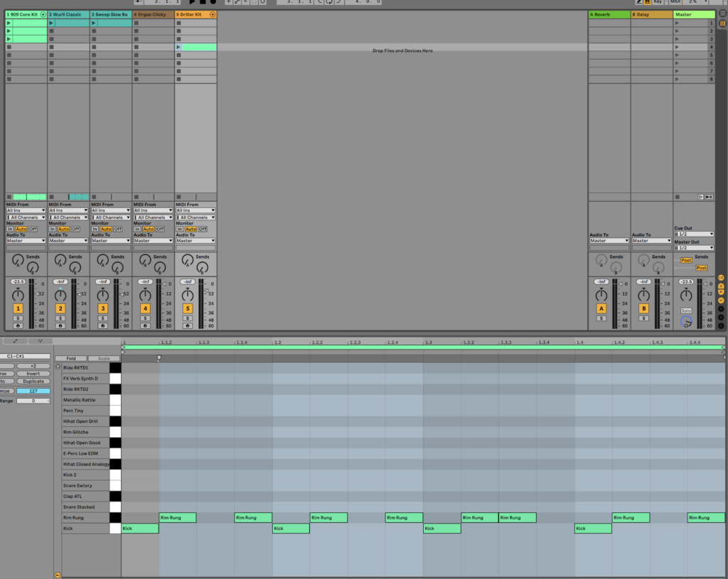Select the Master track header
Viewport: 728px width, 579px height.
(x=694, y=14)
